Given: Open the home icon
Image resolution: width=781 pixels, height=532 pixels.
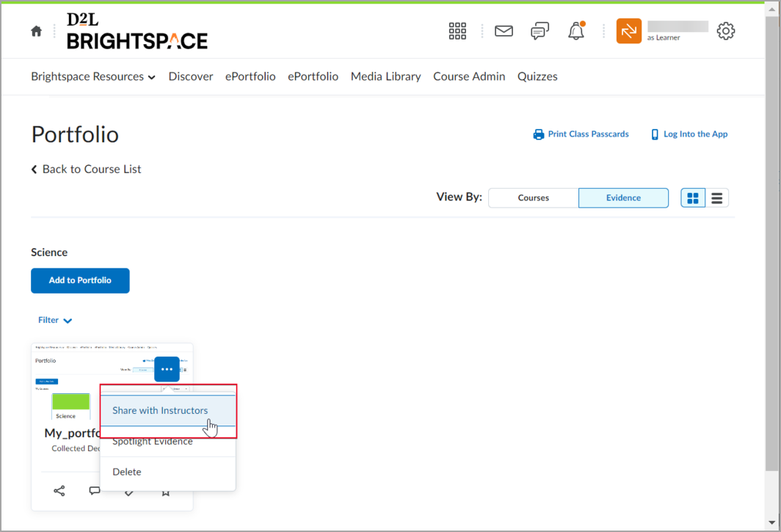Looking at the screenshot, I should click(x=36, y=31).
